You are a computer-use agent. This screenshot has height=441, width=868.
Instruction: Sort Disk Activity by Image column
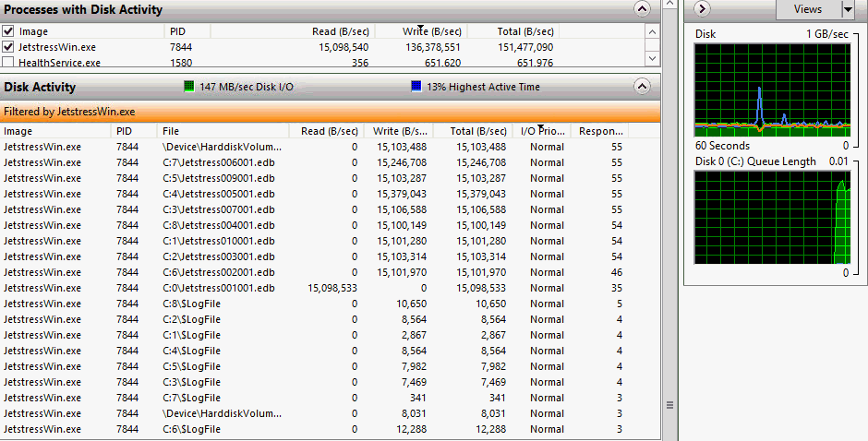[x=56, y=131]
